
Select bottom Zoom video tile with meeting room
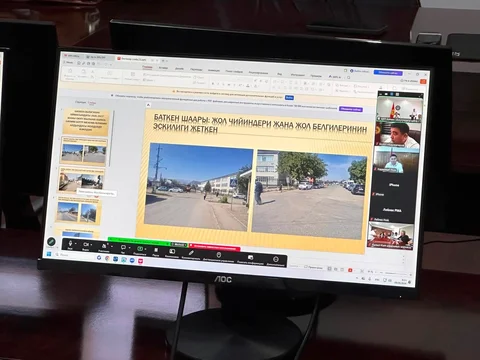tap(390, 236)
